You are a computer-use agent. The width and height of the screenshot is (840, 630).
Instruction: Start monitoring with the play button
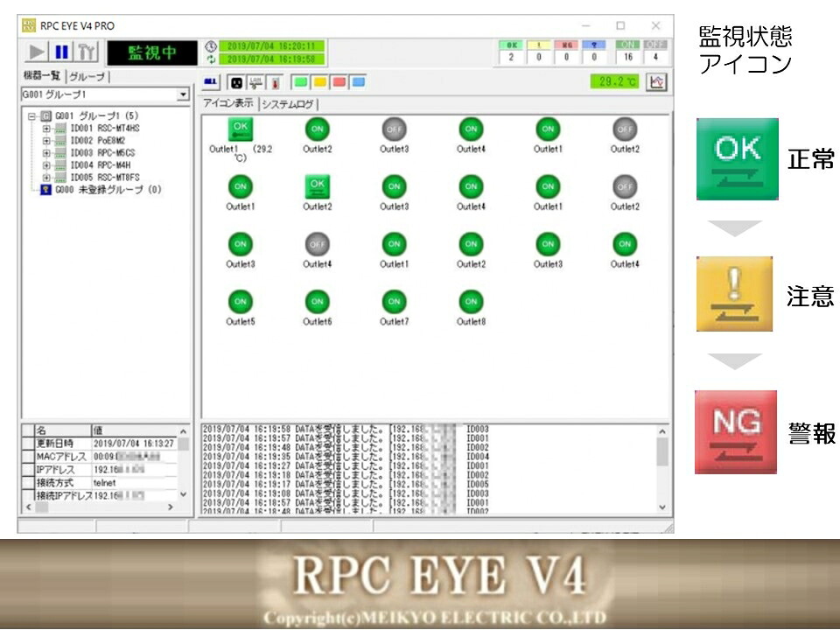tap(37, 52)
